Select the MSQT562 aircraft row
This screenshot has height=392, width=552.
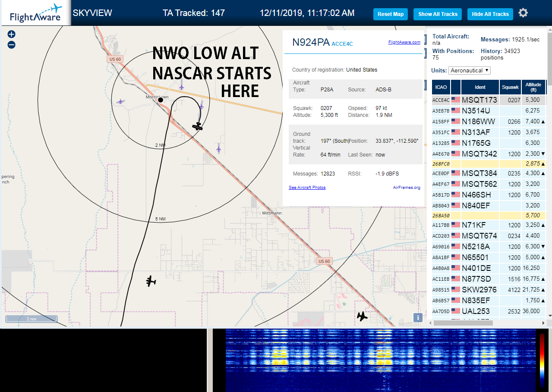pos(489,184)
